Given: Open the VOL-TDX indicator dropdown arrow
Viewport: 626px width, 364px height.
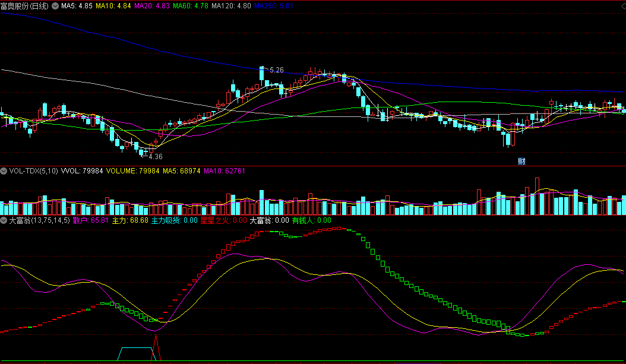Looking at the screenshot, I should tap(4, 171).
